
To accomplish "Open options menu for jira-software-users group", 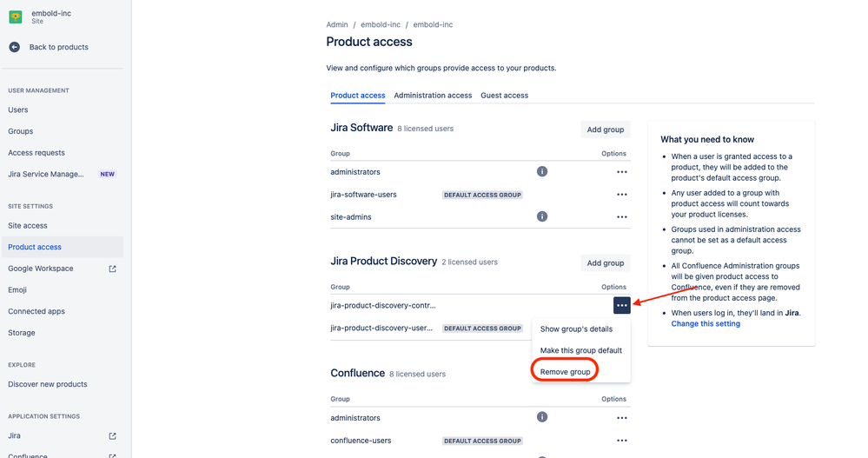I will 621,195.
